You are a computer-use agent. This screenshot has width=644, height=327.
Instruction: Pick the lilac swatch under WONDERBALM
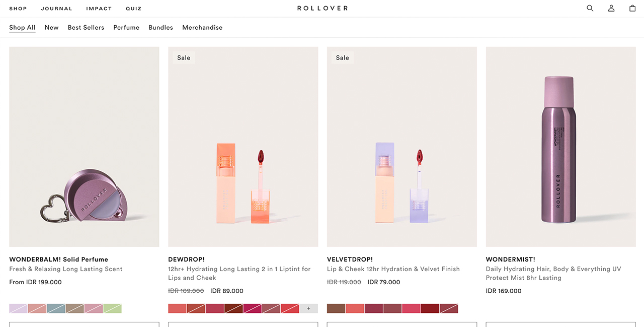(18, 308)
